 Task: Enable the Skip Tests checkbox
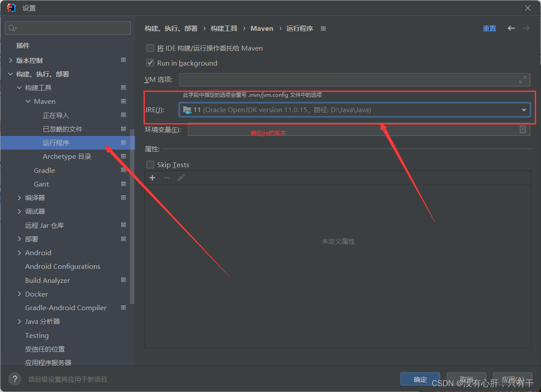(151, 165)
